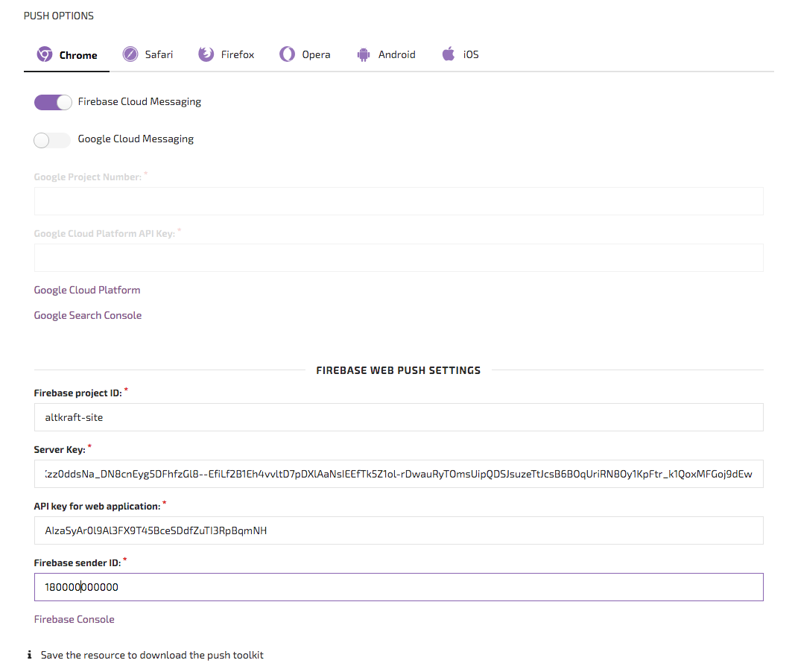The width and height of the screenshot is (795, 672).
Task: Click the info icon beside save notice
Action: point(29,655)
